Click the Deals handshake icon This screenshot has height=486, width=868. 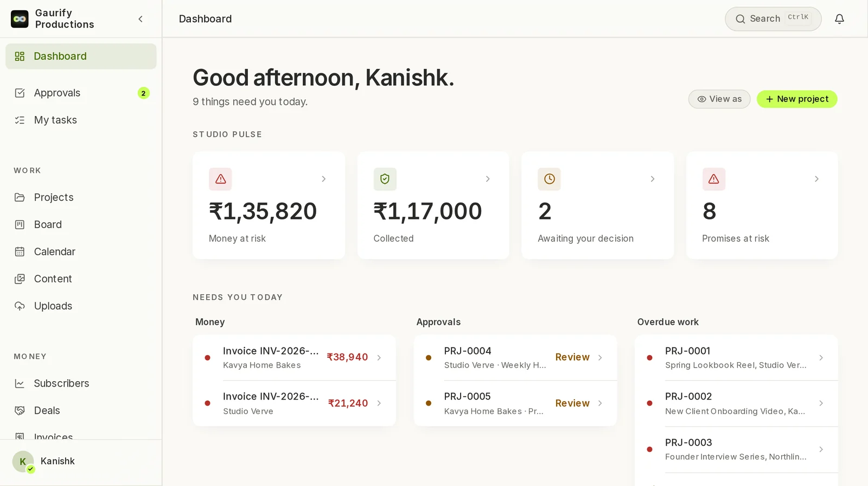pyautogui.click(x=20, y=411)
